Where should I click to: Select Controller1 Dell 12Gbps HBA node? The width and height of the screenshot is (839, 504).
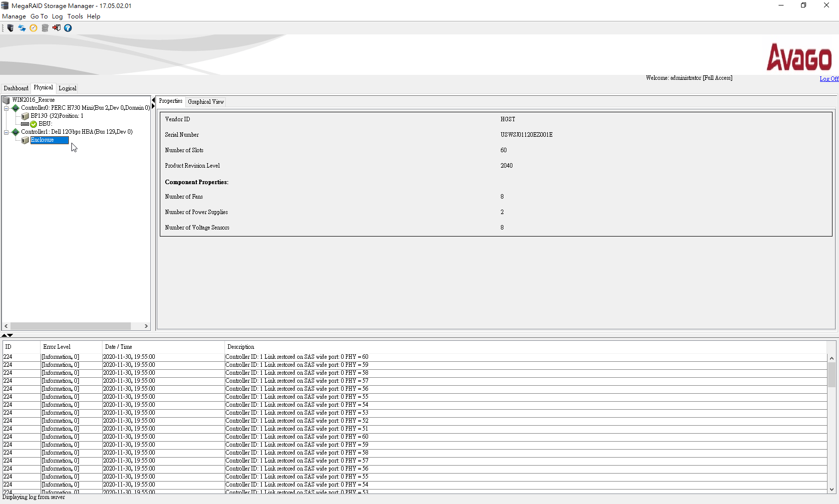point(77,132)
